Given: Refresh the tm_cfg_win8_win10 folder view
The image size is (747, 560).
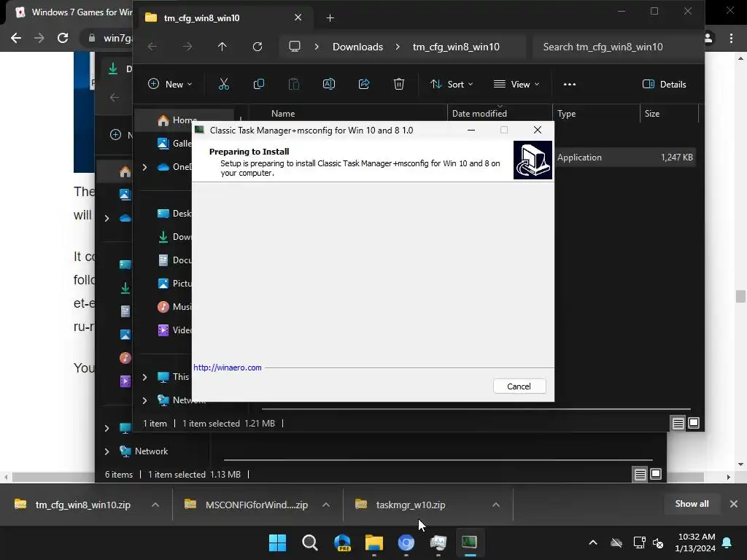Looking at the screenshot, I should (x=258, y=46).
